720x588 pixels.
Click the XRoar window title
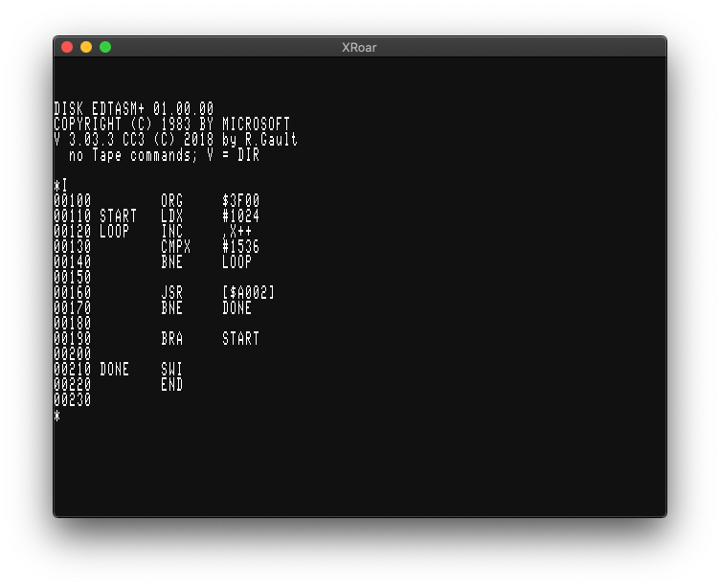click(x=359, y=47)
